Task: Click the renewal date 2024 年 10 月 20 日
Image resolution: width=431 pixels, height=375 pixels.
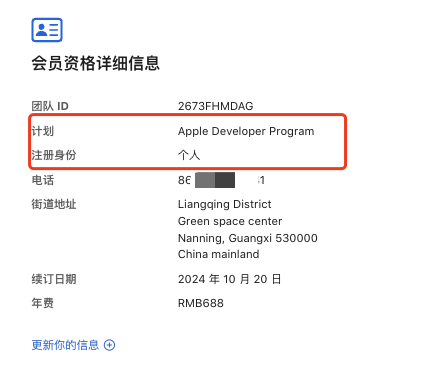Action: click(230, 279)
